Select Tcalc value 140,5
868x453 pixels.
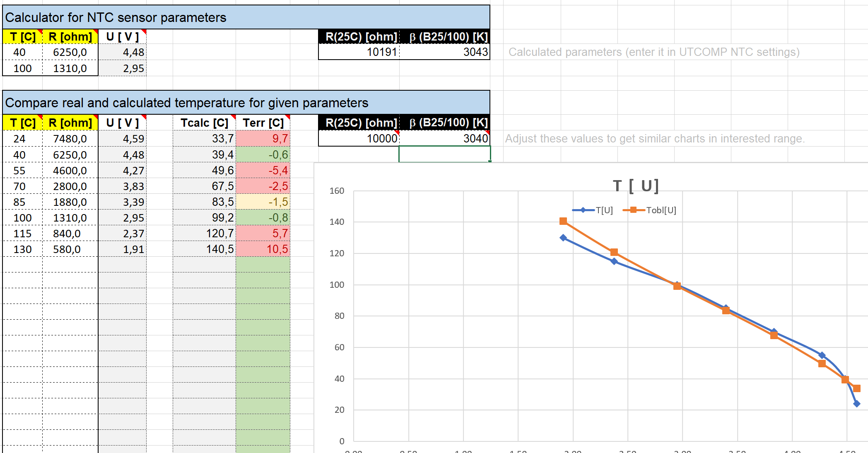(x=205, y=249)
